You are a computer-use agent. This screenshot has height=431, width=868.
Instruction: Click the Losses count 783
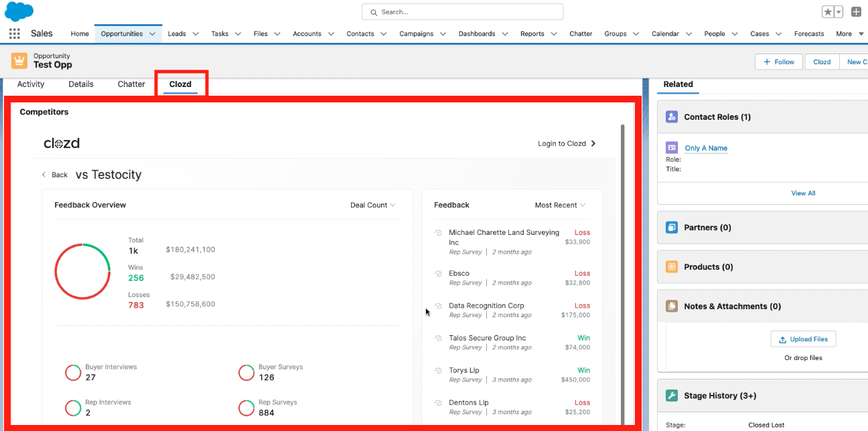coord(136,305)
